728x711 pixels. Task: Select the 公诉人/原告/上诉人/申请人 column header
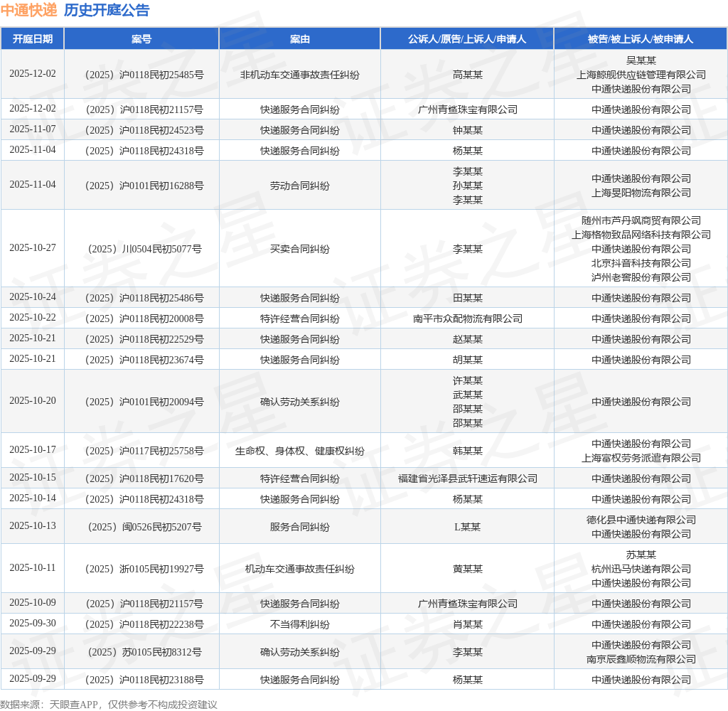[x=467, y=39]
